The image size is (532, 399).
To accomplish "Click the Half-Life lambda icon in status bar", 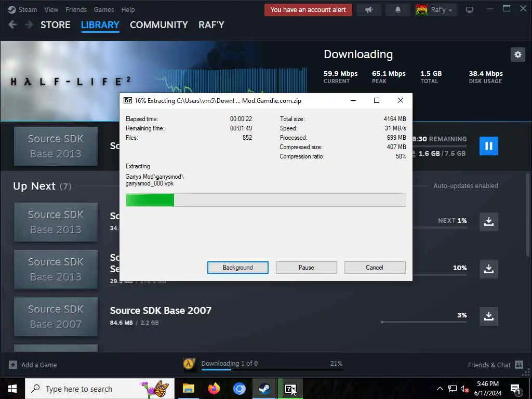I will (x=189, y=364).
